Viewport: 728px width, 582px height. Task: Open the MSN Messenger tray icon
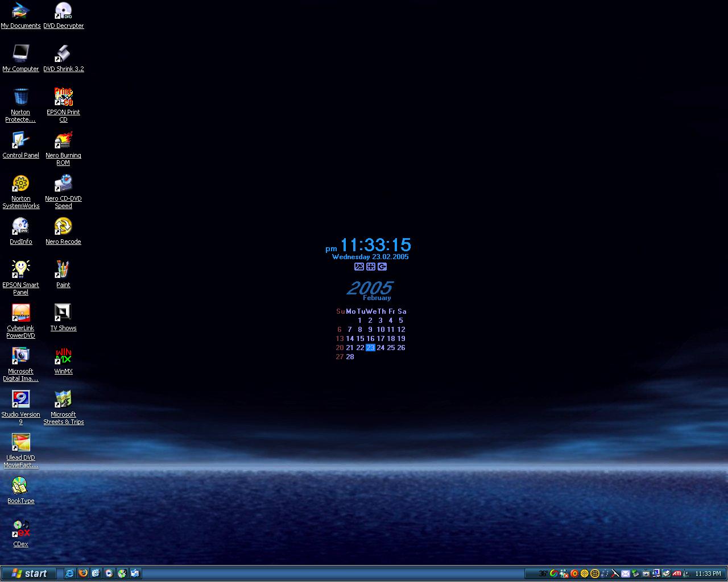pos(564,573)
